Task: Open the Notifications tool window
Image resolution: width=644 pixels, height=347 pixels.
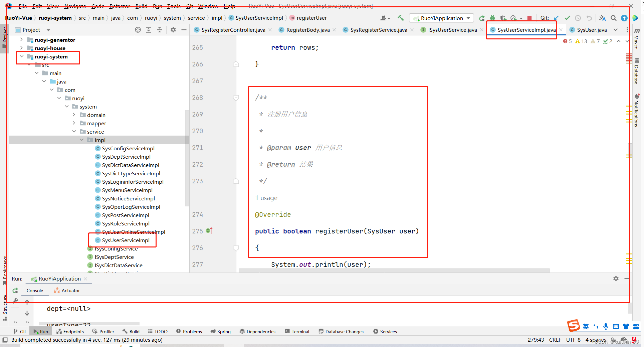Action: 637,110
